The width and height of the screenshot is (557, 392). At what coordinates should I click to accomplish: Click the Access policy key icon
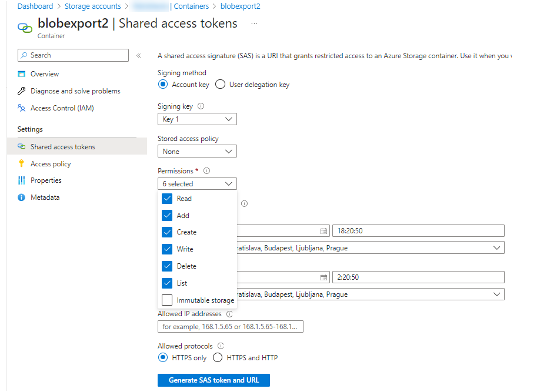click(x=22, y=163)
